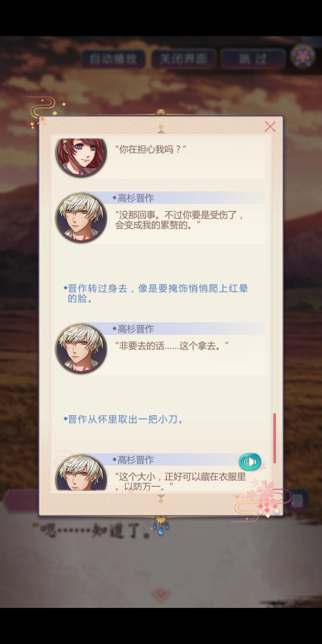Click the dialogue text 你在担心我吗

click(151, 149)
